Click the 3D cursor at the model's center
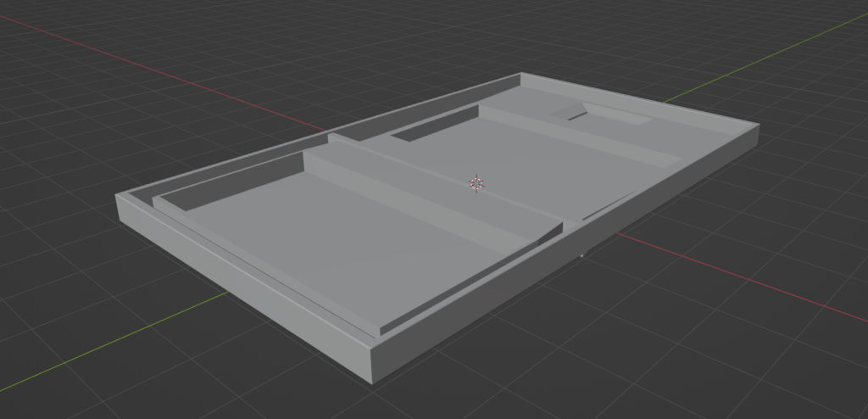868x419 pixels. (476, 183)
